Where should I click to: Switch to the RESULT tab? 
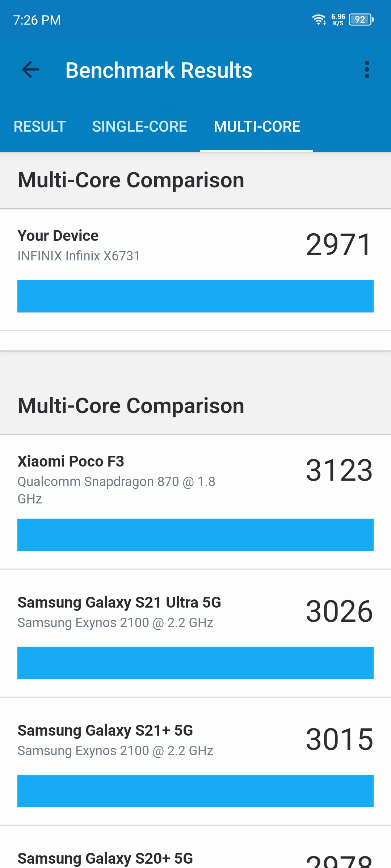click(x=40, y=127)
